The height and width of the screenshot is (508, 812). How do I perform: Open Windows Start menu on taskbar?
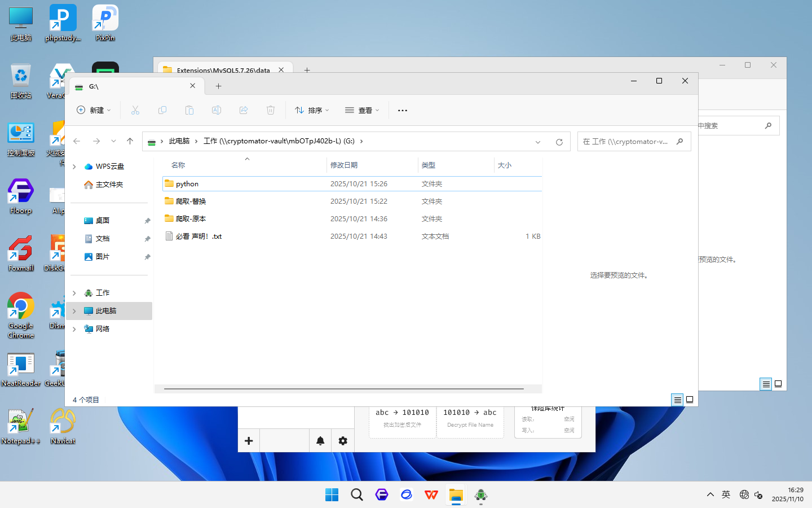[332, 495]
